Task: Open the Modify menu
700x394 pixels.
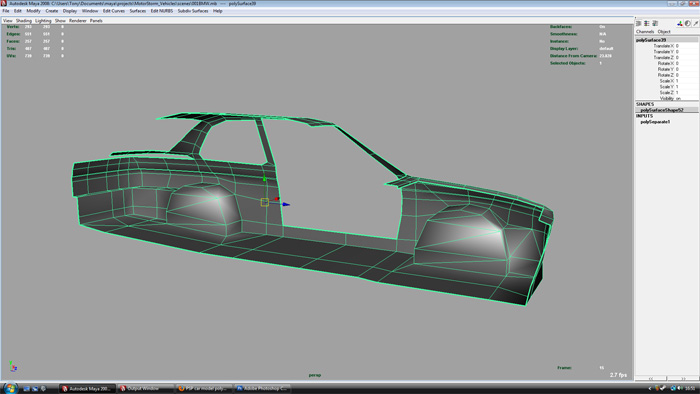Action: click(x=33, y=11)
